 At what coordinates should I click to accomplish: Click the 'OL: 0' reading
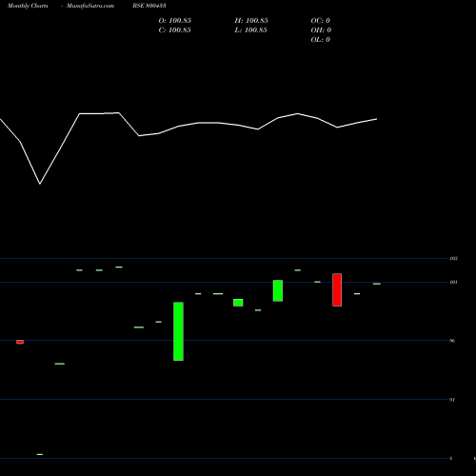(x=321, y=40)
